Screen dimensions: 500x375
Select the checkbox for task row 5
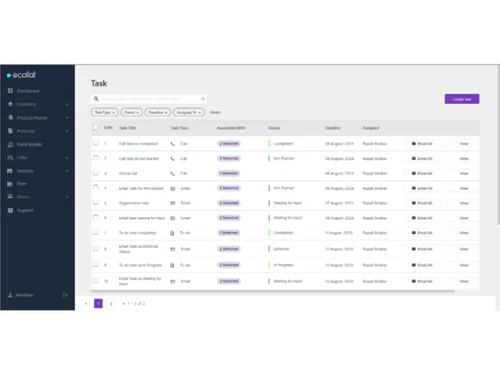click(96, 202)
